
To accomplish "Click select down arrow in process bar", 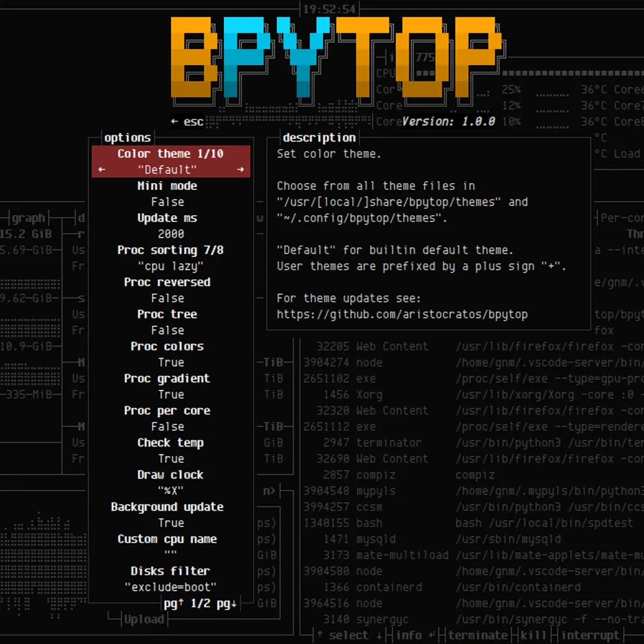I will [x=378, y=635].
